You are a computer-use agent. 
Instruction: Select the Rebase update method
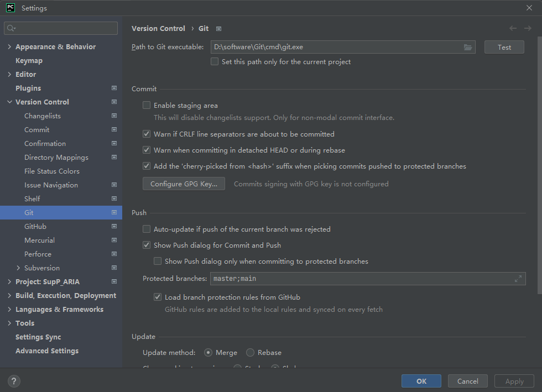click(x=250, y=353)
